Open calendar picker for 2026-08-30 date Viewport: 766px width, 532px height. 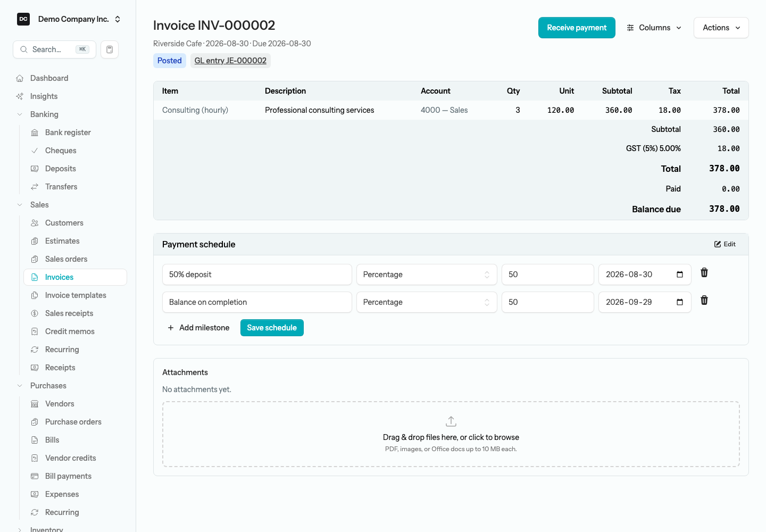tap(680, 275)
